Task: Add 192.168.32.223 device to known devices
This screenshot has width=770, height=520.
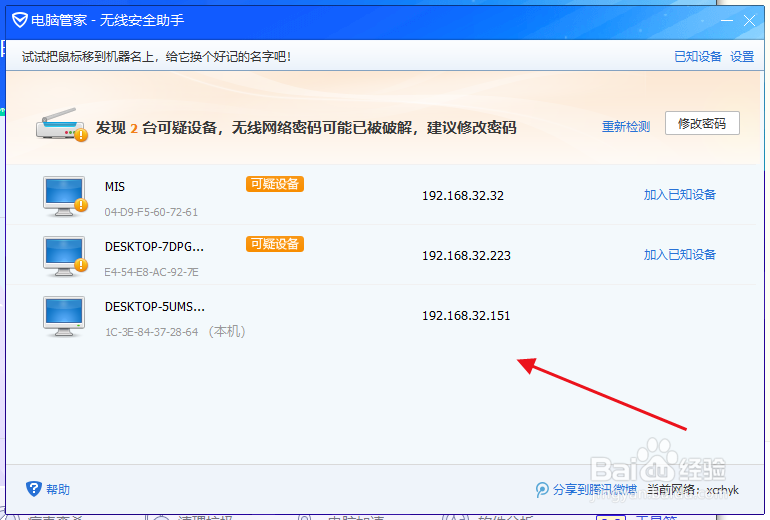Action: pyautogui.click(x=680, y=254)
